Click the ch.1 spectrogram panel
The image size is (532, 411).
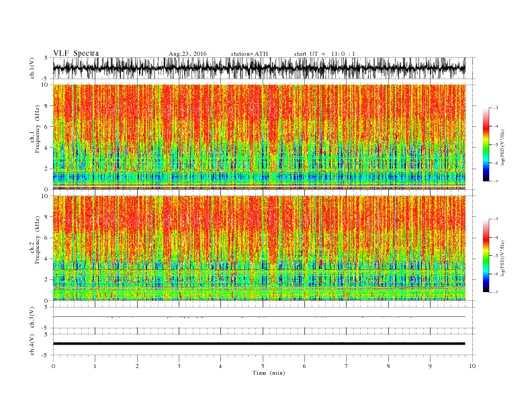(x=259, y=137)
